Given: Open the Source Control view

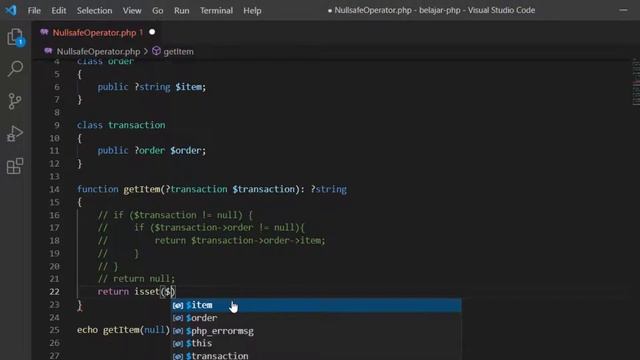Looking at the screenshot, I should [15, 101].
